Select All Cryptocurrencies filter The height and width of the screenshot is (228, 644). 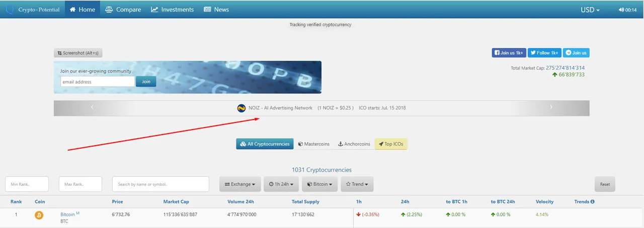265,144
